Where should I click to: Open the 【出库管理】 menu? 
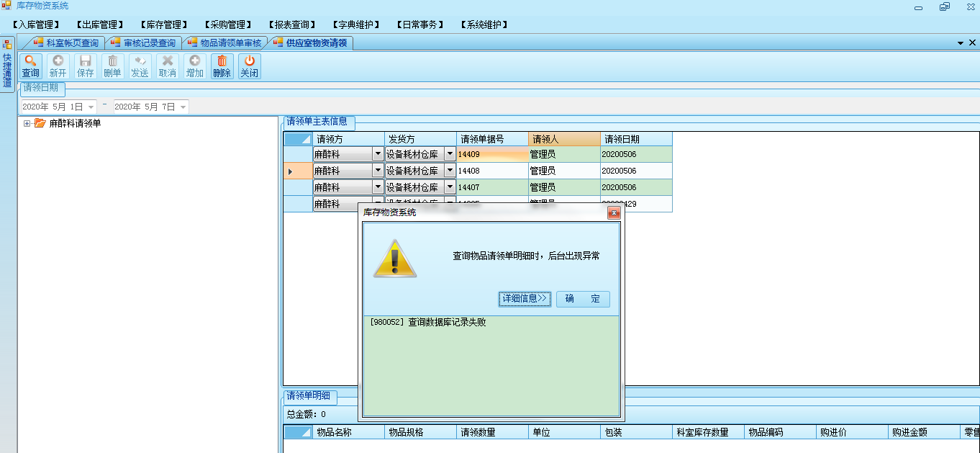click(x=100, y=24)
